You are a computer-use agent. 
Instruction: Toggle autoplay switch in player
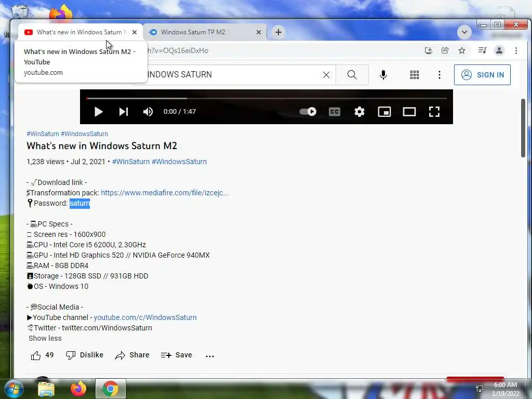(308, 112)
